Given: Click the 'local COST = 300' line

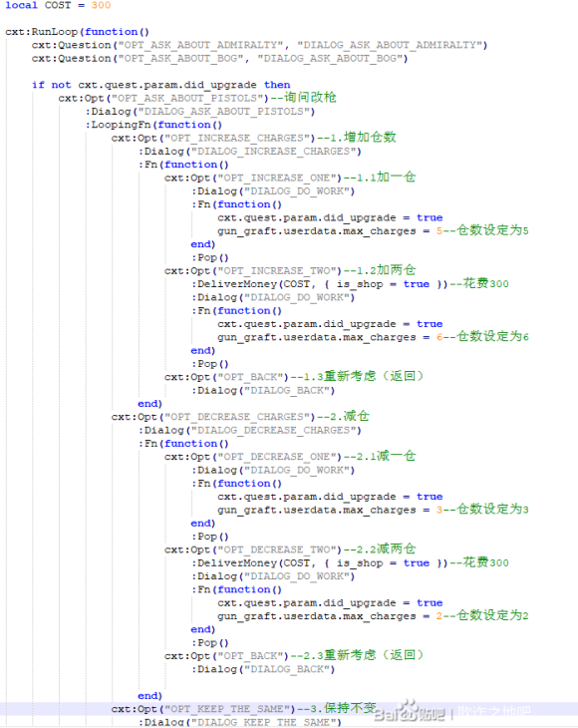Looking at the screenshot, I should pyautogui.click(x=58, y=5).
